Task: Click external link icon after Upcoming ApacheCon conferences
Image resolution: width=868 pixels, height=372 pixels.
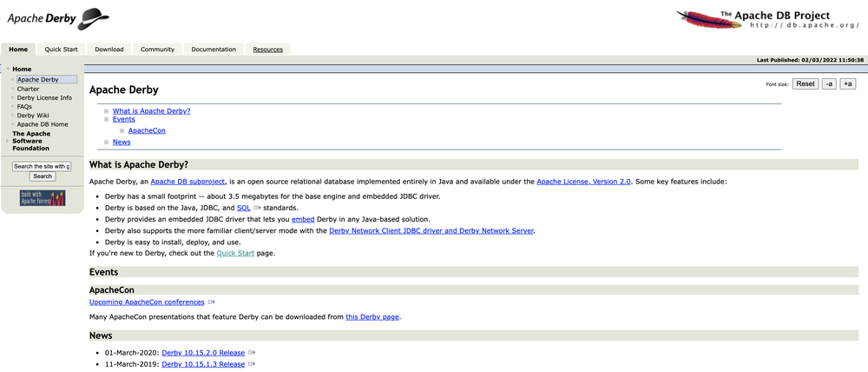Action: pos(211,302)
